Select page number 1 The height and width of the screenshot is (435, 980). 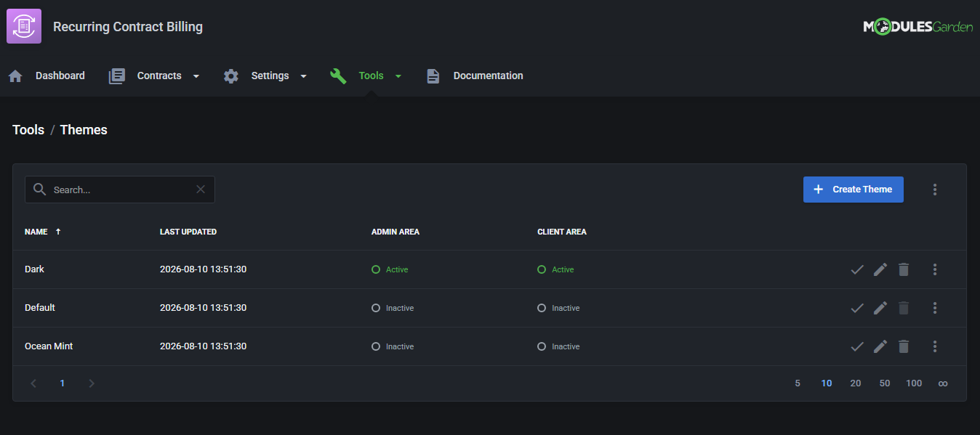point(63,383)
